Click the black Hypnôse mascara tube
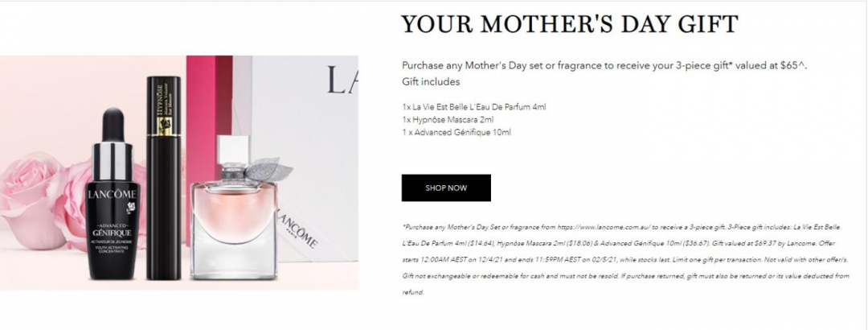This screenshot has height=330, width=868. (x=163, y=178)
